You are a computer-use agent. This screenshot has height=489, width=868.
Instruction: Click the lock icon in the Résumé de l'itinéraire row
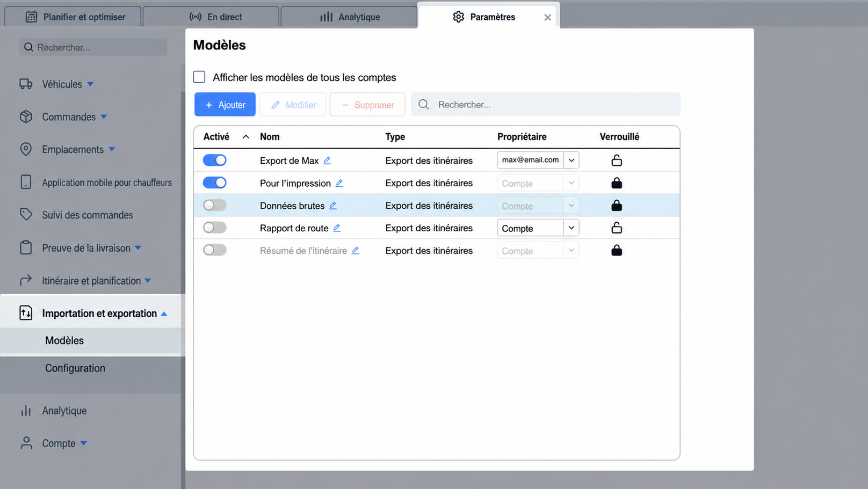(x=617, y=250)
